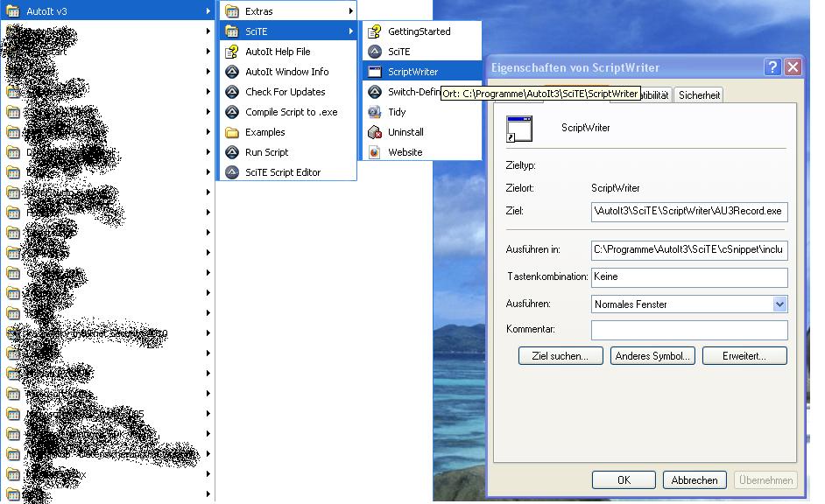Click the AutoIt Help File icon

(232, 52)
